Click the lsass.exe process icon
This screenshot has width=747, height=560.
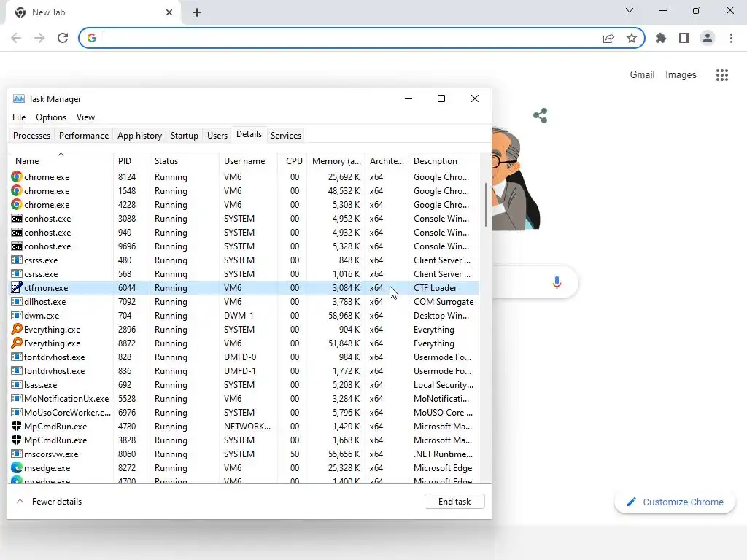pyautogui.click(x=17, y=385)
